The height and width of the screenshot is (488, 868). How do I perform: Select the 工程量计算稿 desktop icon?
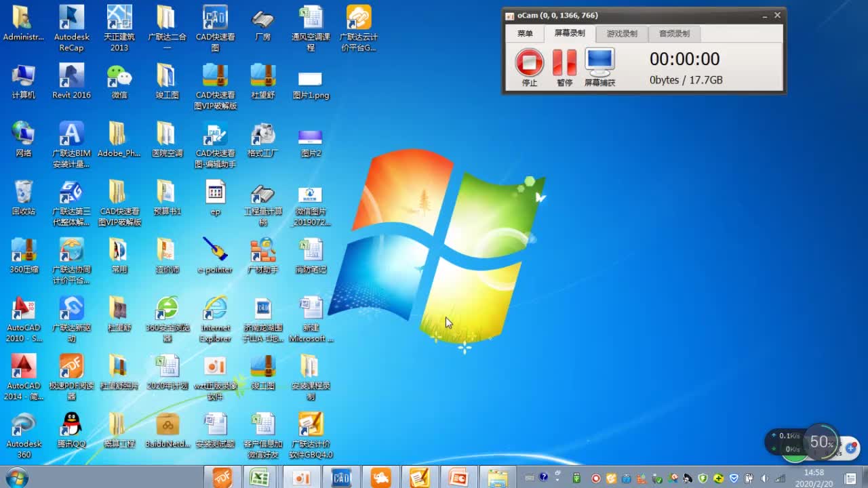click(262, 203)
